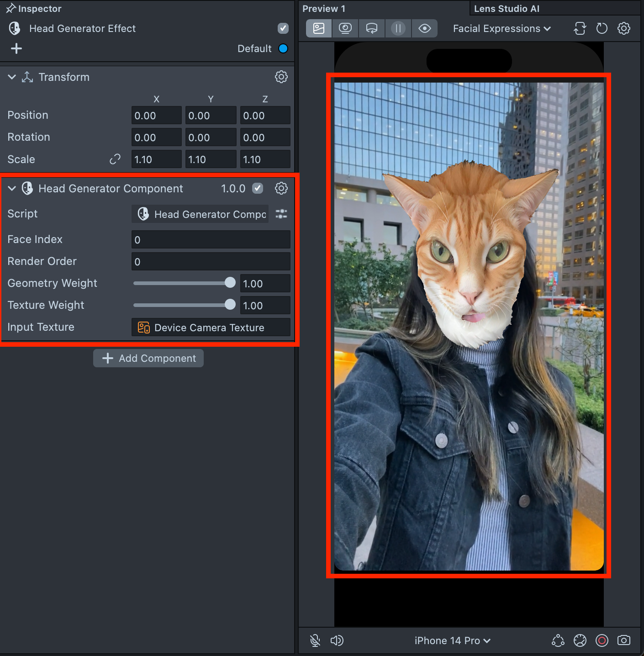Screen dimensions: 644x656
Task: Disable the Head Generator Effect checkbox
Action: (283, 28)
